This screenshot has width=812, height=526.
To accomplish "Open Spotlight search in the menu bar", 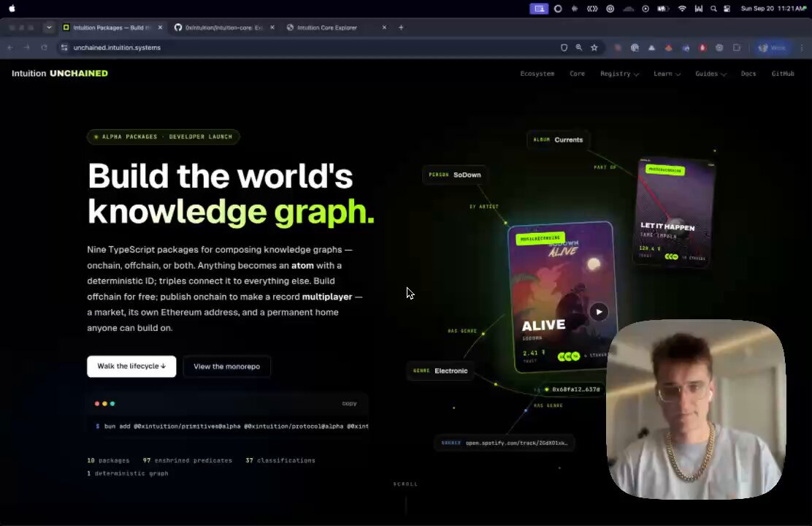I will pos(713,8).
